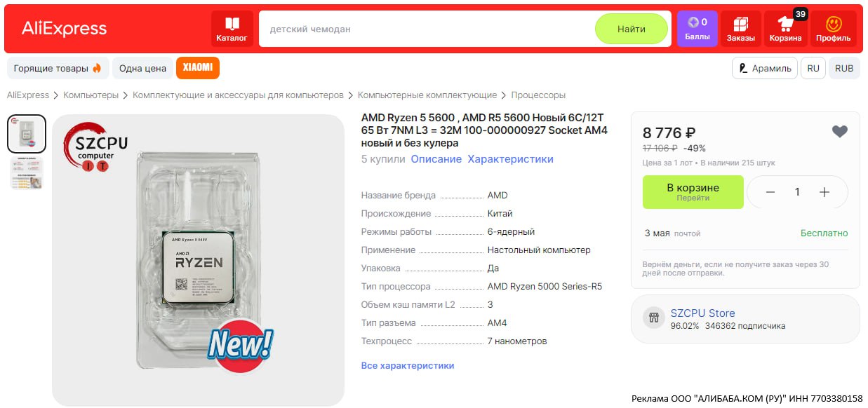The image size is (868, 408).
Task: Open the Профиль smiley profile icon
Action: (833, 29)
